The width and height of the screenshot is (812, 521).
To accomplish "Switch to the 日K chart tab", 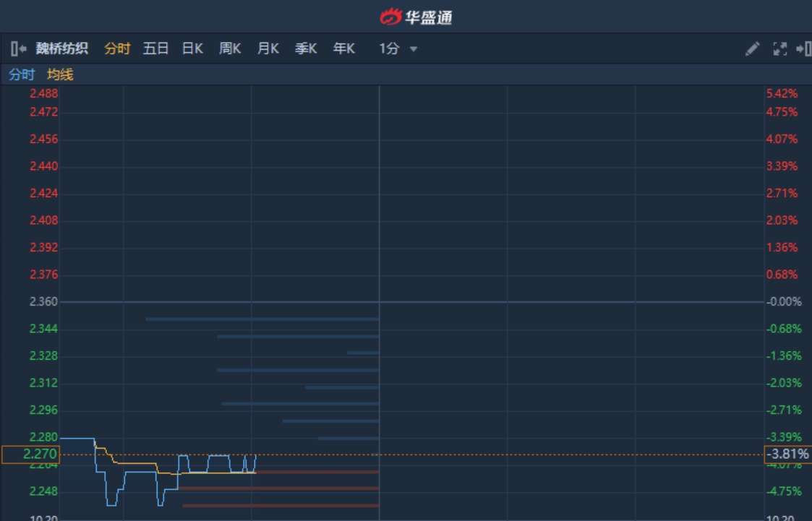I will pos(192,49).
